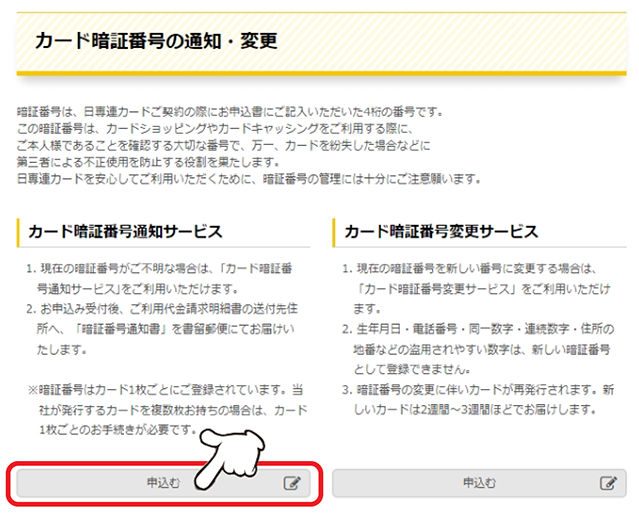Click line この暗証番号は、カードショッピングや

(215, 129)
